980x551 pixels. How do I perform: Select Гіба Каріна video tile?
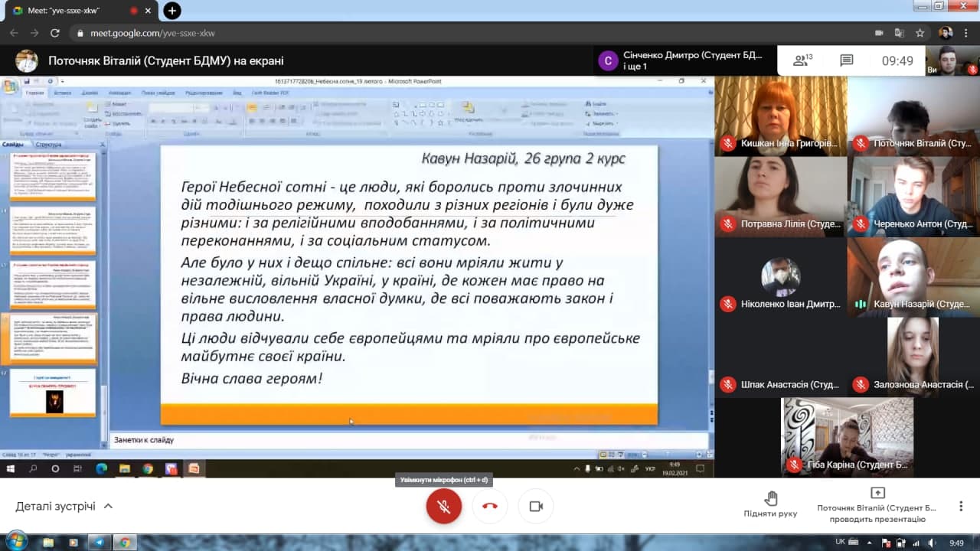click(847, 437)
